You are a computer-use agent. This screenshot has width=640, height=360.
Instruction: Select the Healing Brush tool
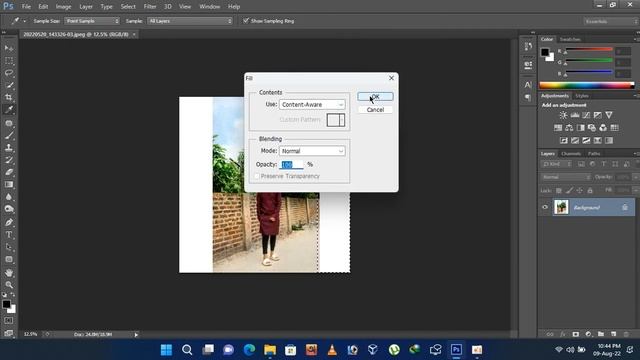click(x=9, y=123)
